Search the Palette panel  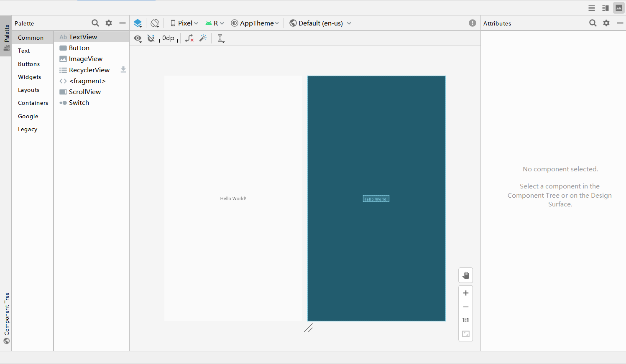click(95, 23)
